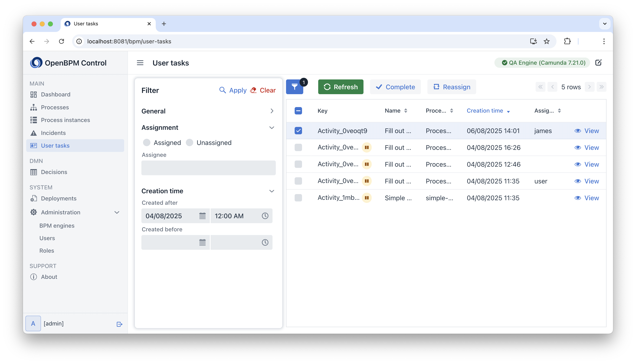Check the row created 04/08/2025 16:26
This screenshot has width=636, height=364.
click(298, 147)
